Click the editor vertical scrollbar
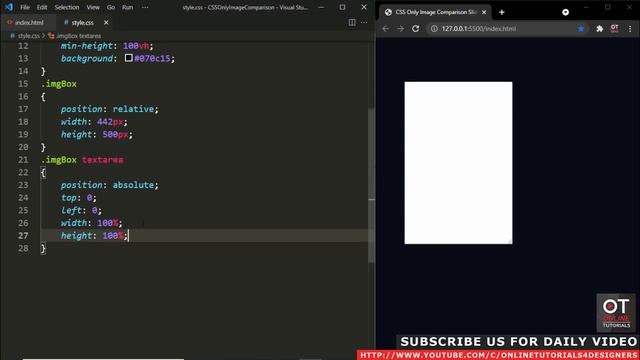Viewport: 640px width, 360px height. pos(371,186)
